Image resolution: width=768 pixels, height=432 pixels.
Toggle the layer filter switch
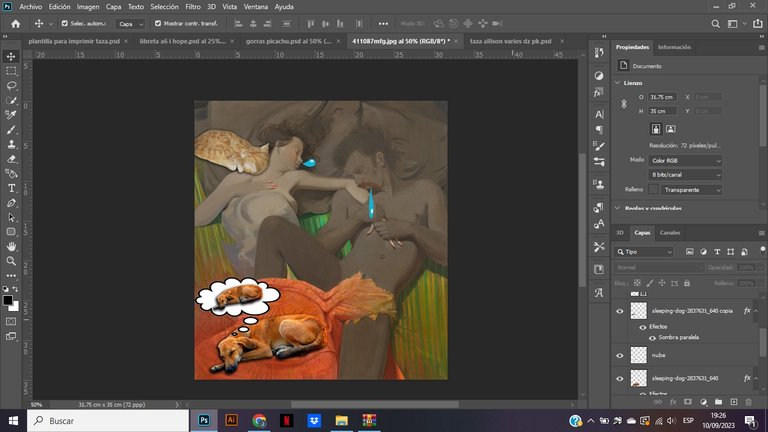pyautogui.click(x=763, y=250)
